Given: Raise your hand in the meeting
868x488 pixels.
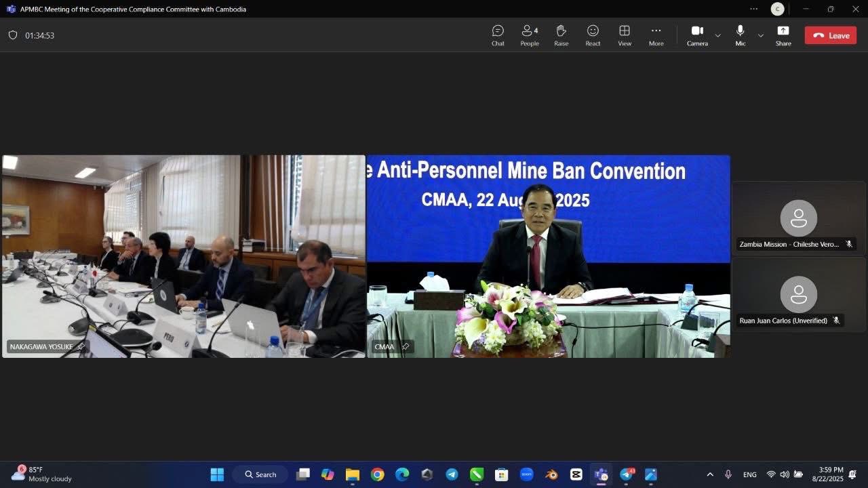Looking at the screenshot, I should [561, 35].
